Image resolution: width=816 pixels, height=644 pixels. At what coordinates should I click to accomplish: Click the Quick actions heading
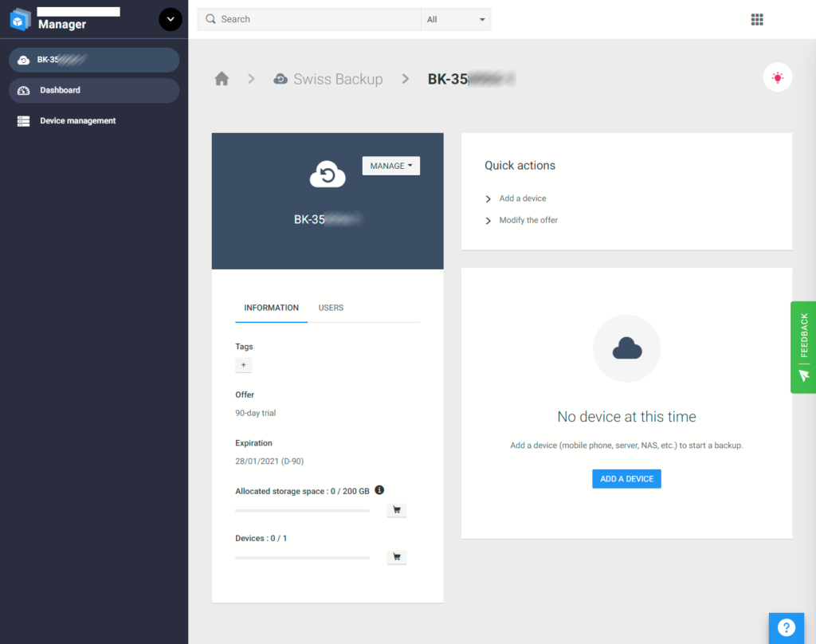pos(520,166)
